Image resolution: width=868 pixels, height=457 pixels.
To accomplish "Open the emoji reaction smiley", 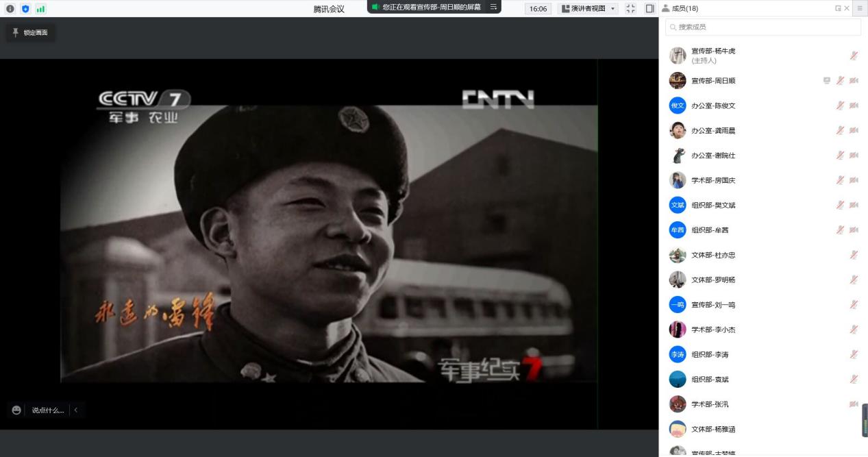I will tap(16, 410).
